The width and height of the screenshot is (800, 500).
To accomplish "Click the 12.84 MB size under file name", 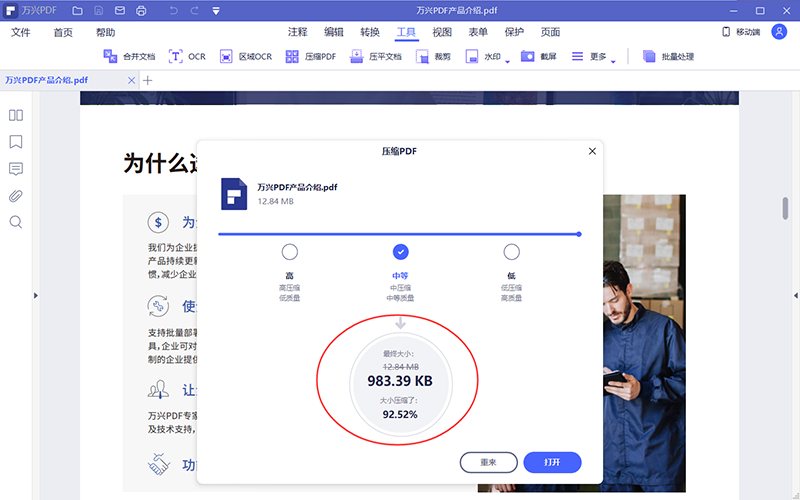I will (276, 202).
